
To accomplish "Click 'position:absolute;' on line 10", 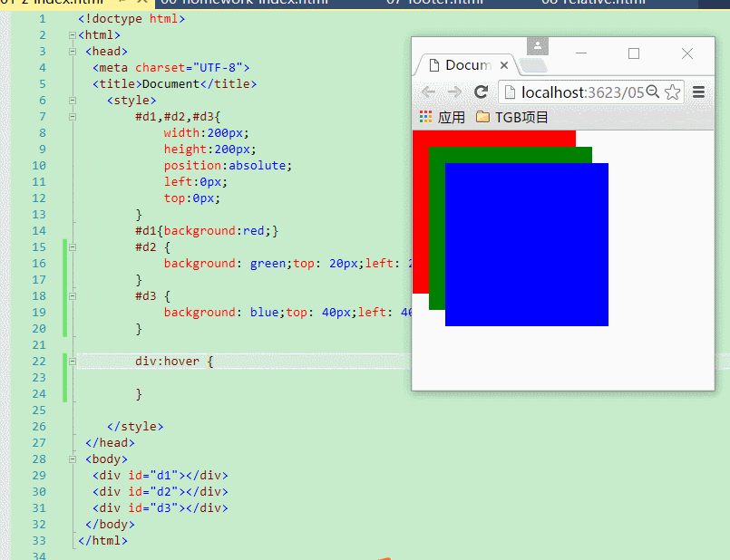I will (x=228, y=166).
